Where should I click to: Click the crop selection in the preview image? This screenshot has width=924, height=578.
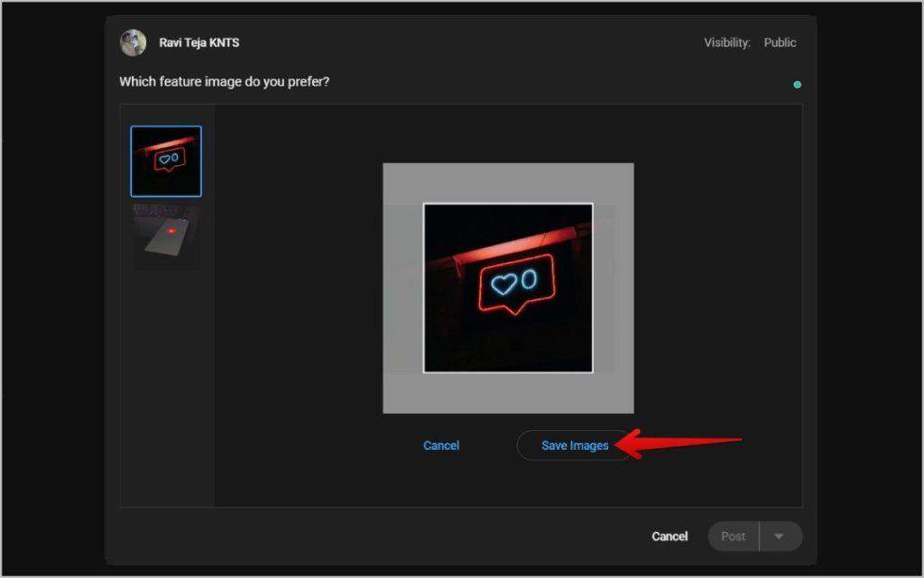pos(508,288)
